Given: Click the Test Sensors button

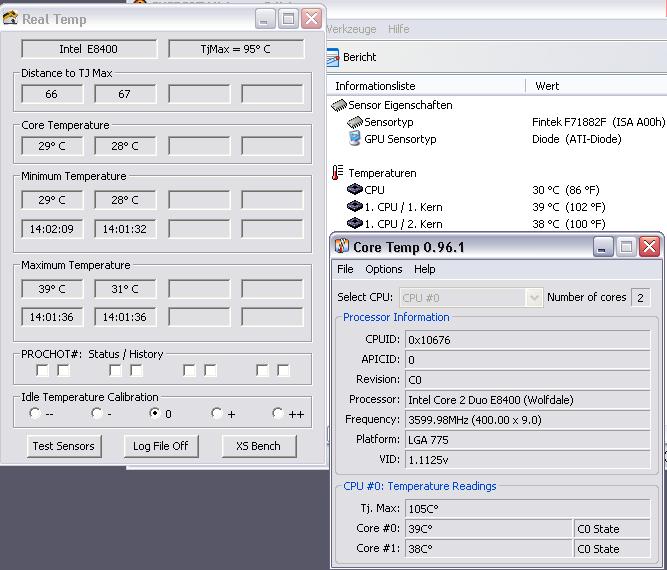Looking at the screenshot, I should 64,446.
